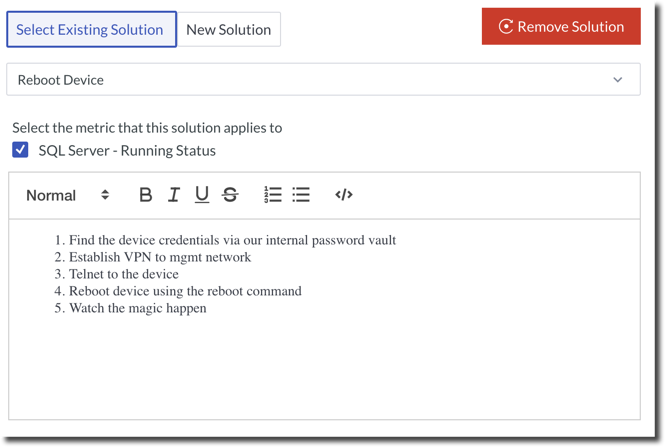This screenshot has height=447, width=665.
Task: Insert a bulleted list
Action: (x=301, y=195)
